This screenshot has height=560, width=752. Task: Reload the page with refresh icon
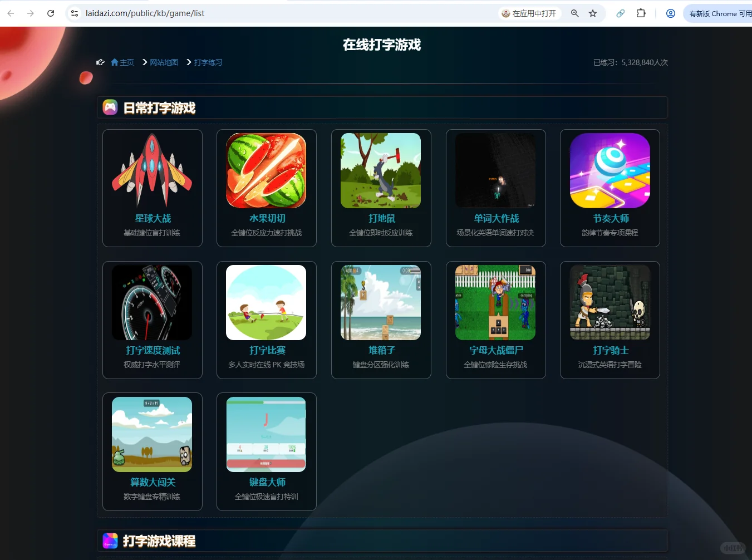(x=51, y=13)
